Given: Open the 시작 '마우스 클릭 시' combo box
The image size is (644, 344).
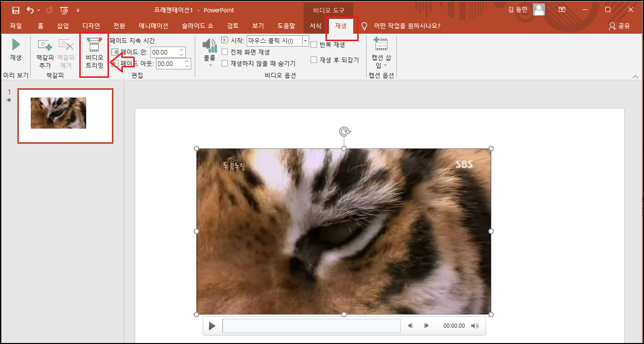Looking at the screenshot, I should click(277, 41).
